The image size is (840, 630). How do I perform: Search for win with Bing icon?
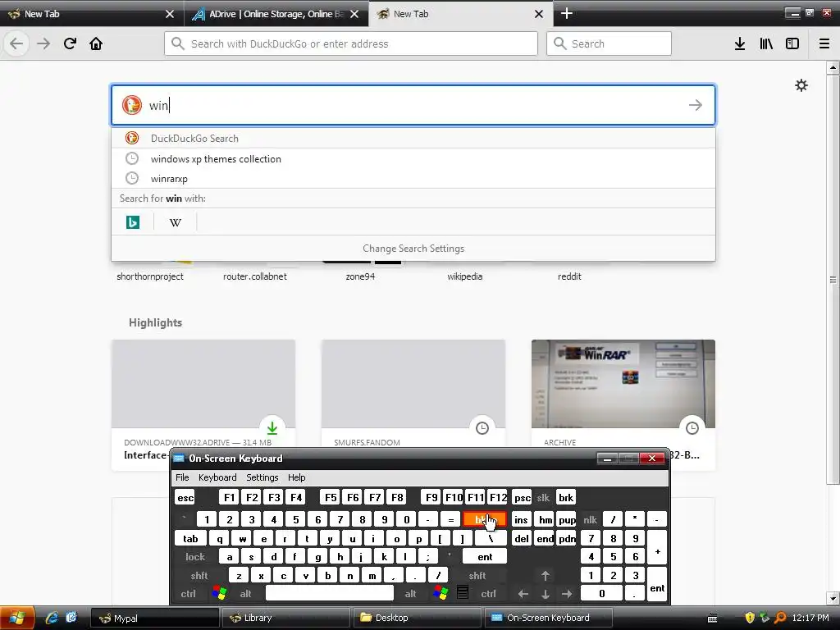click(133, 221)
